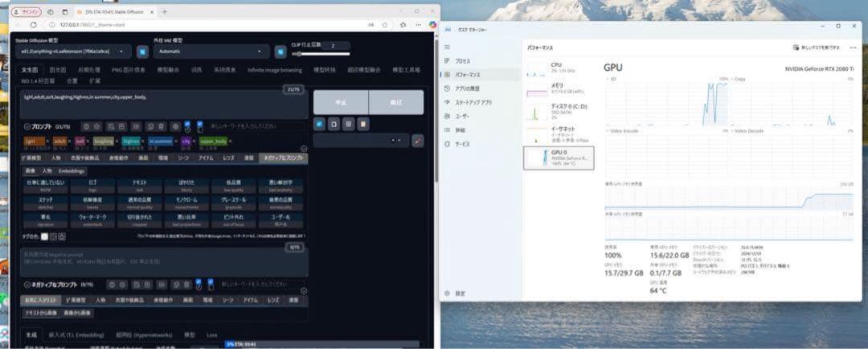
Task: Open the Hypernetworks tab
Action: pos(144,335)
